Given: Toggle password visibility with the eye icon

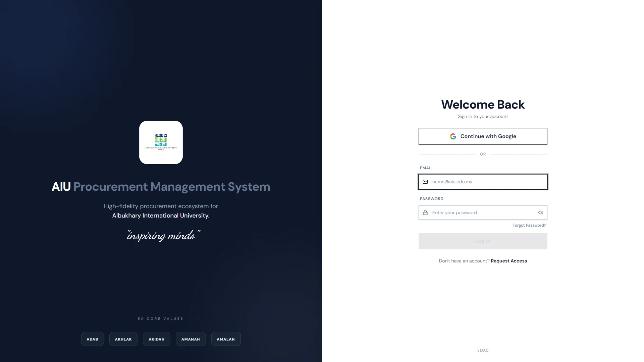Looking at the screenshot, I should point(540,213).
